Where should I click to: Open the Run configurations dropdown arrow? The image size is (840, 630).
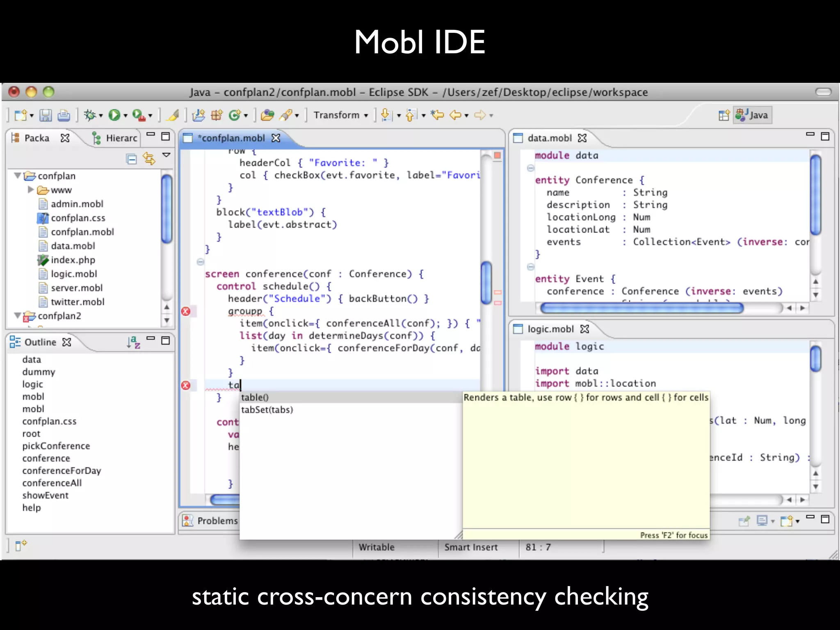[x=126, y=116]
